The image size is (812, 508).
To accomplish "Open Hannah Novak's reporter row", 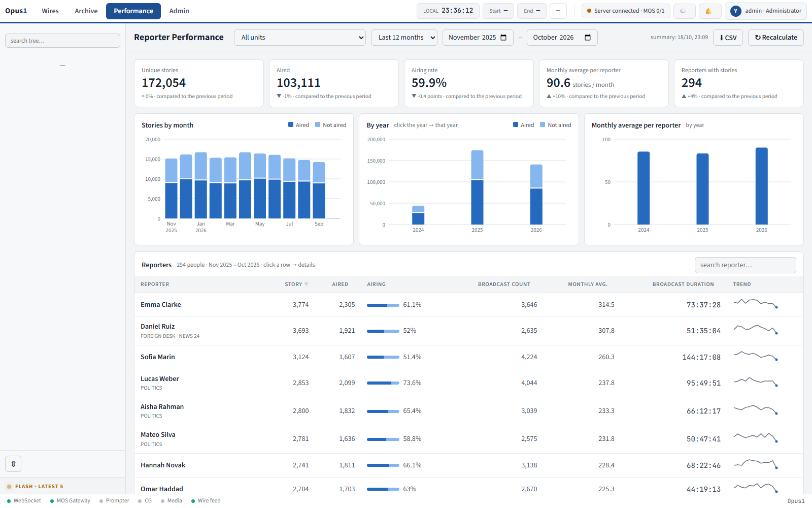I will coord(468,465).
